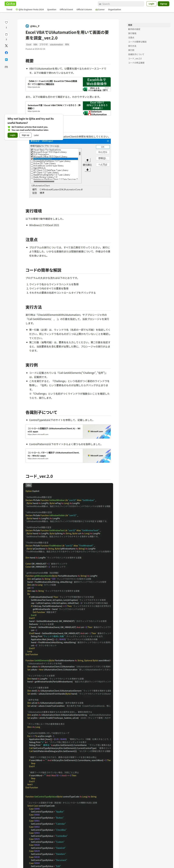Click the header Login button
The width and height of the screenshot is (174, 868).
point(151,4)
